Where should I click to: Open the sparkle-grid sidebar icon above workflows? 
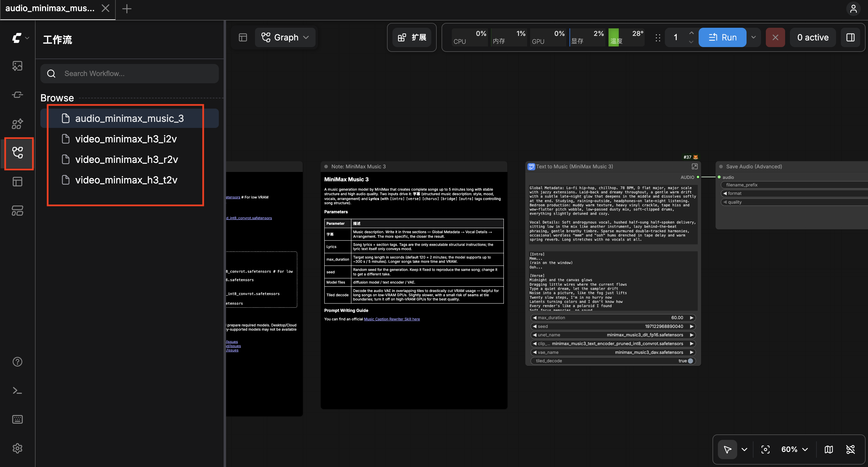point(17,124)
